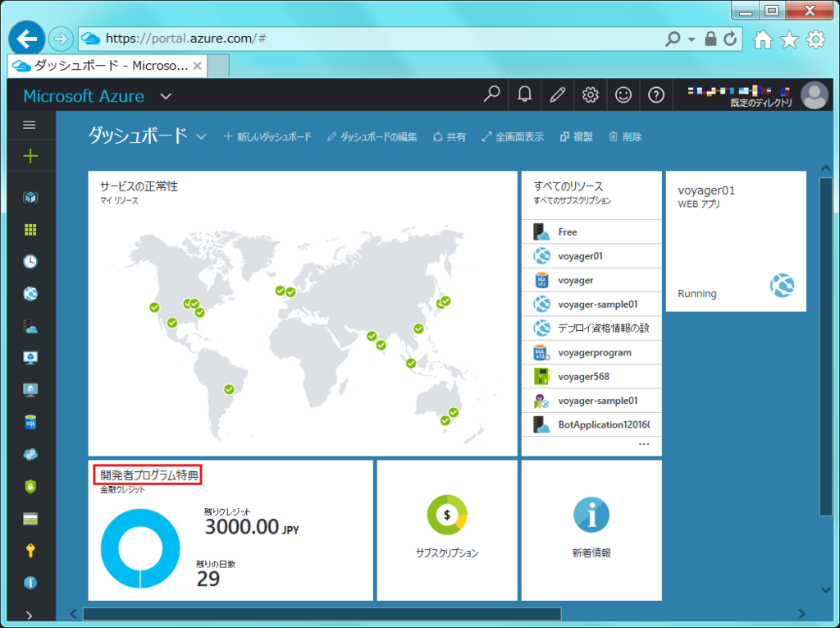Click the Running status in voyager01 tile
The height and width of the screenshot is (628, 840).
pos(697,293)
